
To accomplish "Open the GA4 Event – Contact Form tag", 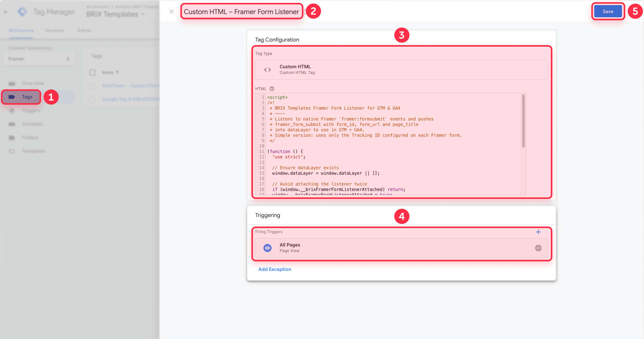I will [x=130, y=86].
